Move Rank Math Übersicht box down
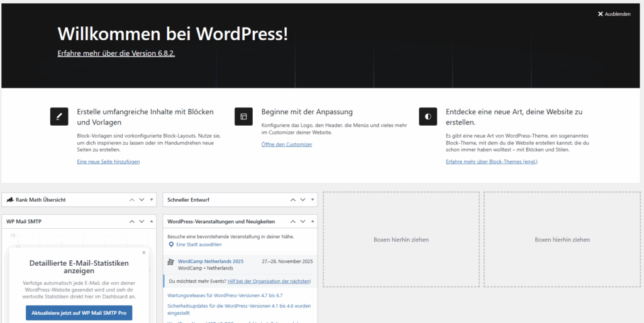The image size is (644, 323). click(142, 200)
